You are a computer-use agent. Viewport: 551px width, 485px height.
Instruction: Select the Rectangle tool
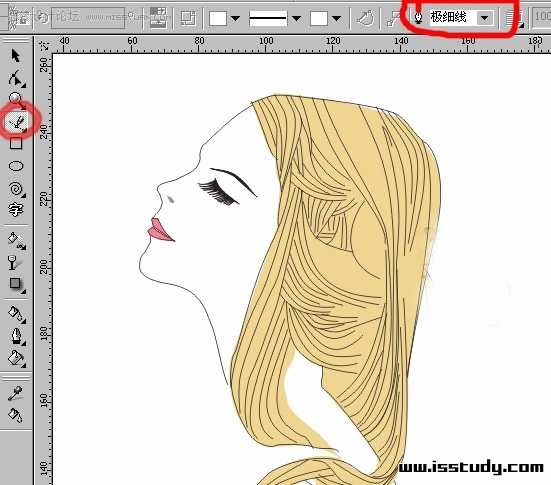pyautogui.click(x=16, y=143)
